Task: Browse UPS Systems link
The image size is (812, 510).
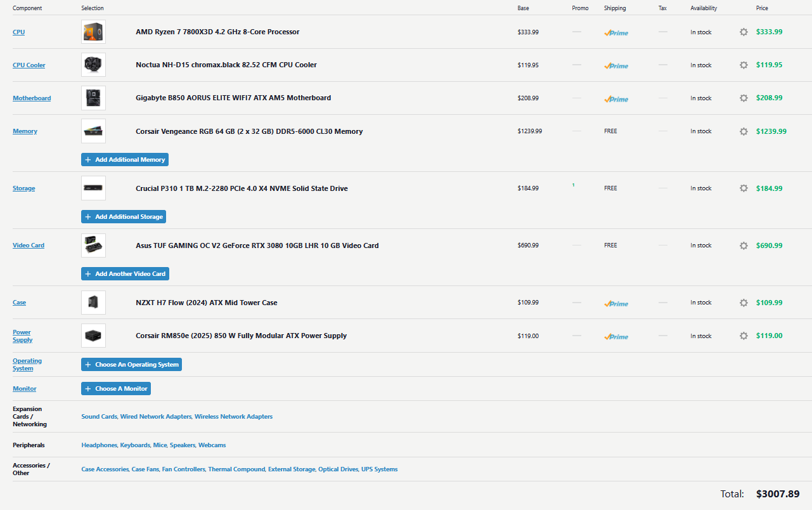Action: point(380,469)
